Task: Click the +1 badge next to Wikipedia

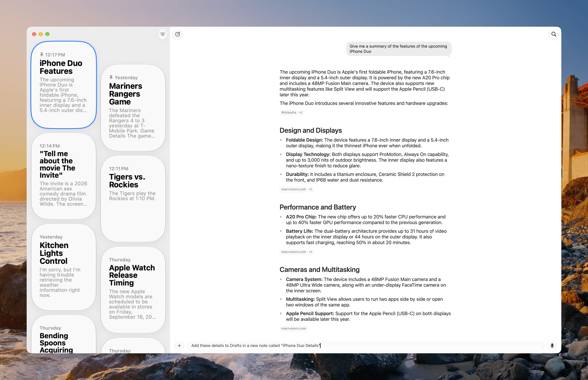Action: tap(301, 113)
